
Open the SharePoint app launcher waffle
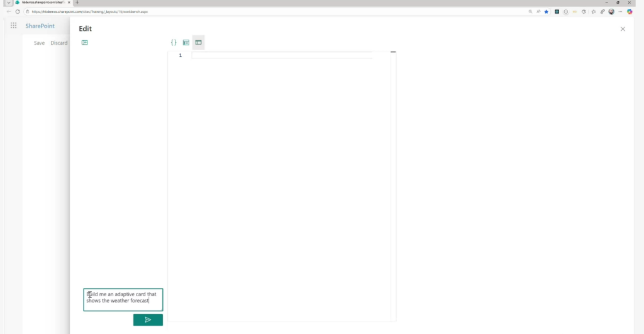coord(14,25)
